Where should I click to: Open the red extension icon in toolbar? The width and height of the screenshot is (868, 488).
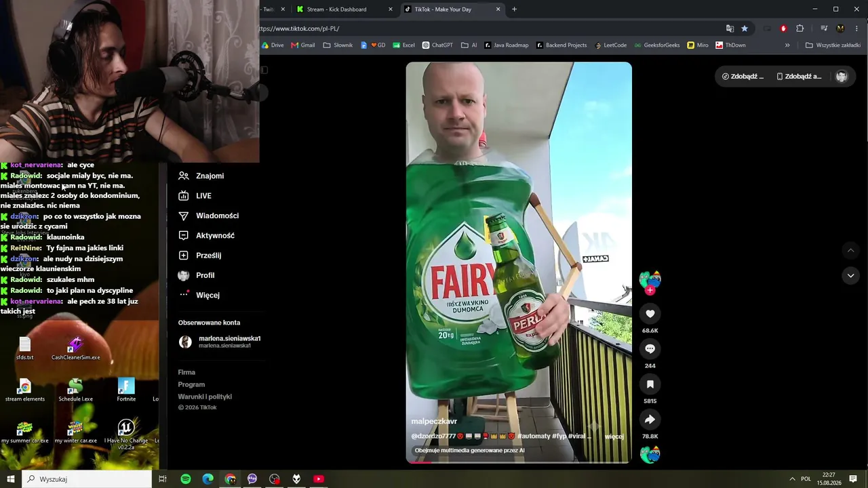click(783, 28)
